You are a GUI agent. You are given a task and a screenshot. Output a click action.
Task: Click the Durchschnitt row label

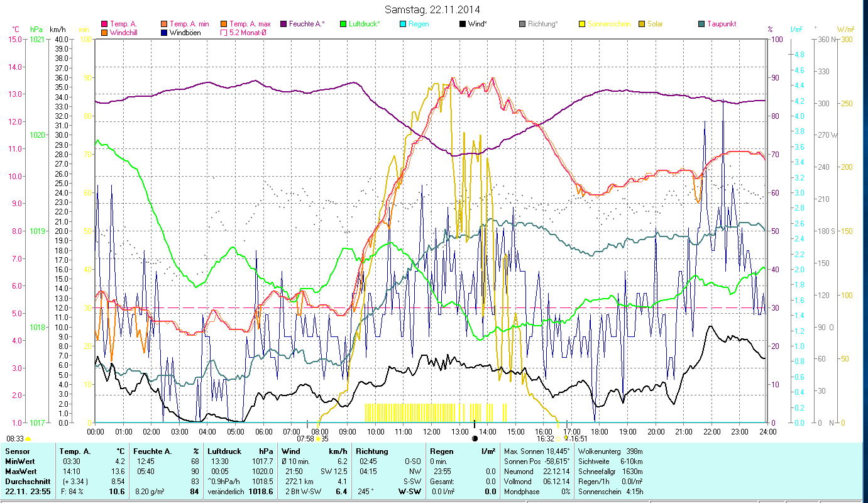click(26, 481)
